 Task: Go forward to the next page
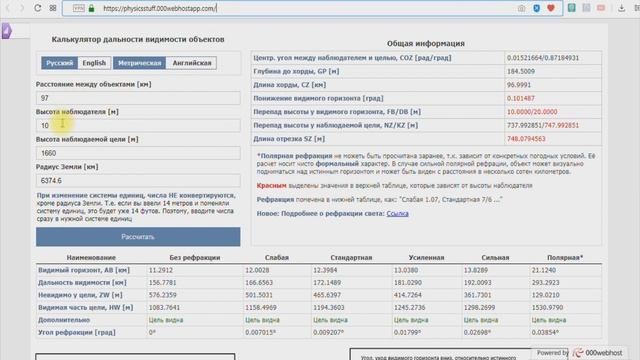coord(22,8)
